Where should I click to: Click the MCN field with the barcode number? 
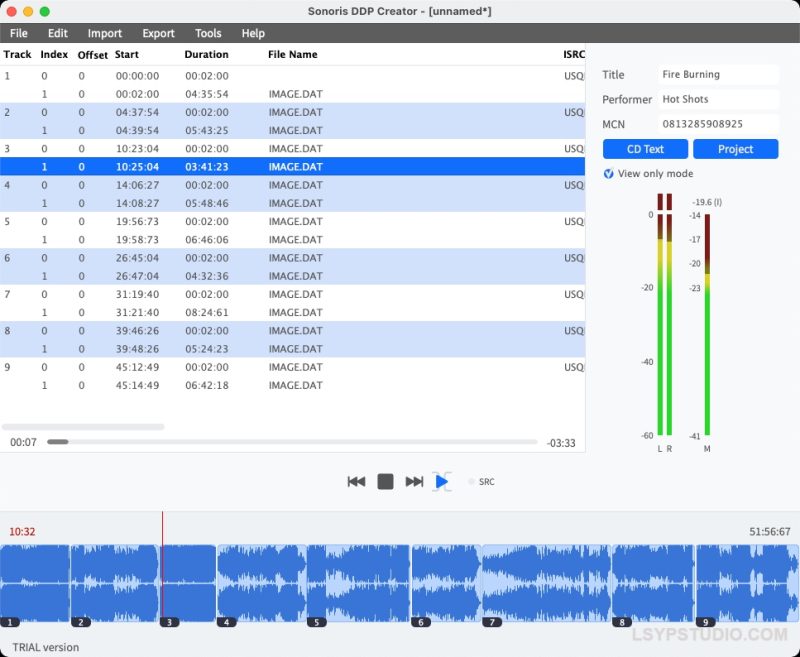(718, 123)
